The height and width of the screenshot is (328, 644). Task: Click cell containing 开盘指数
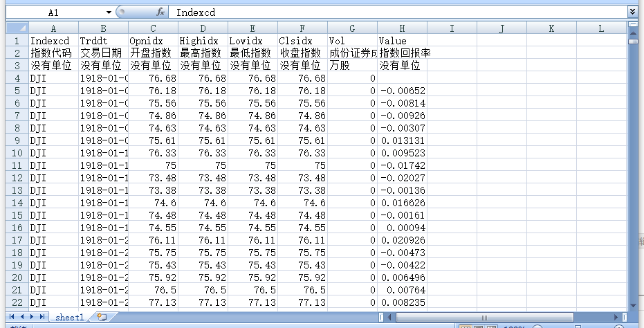153,53
